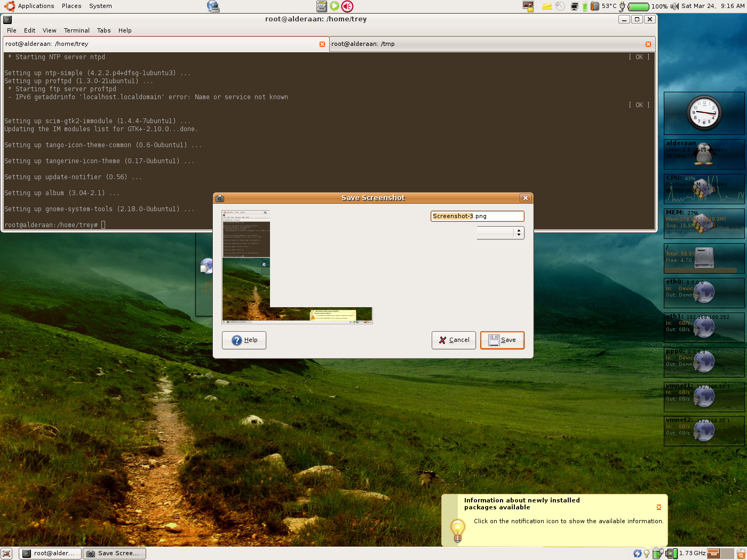The width and height of the screenshot is (747, 560).
Task: Close the Save Screenshot dialog with X
Action: tap(526, 198)
